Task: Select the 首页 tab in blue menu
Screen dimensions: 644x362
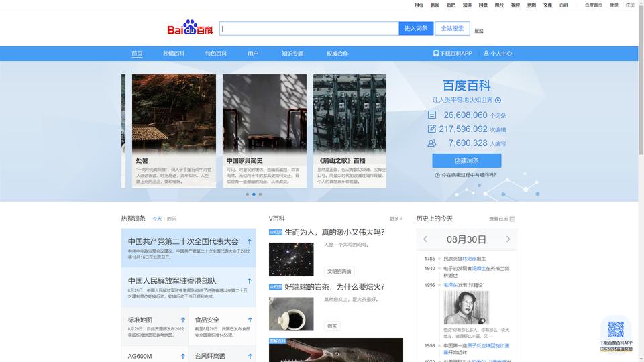Action: (137, 54)
